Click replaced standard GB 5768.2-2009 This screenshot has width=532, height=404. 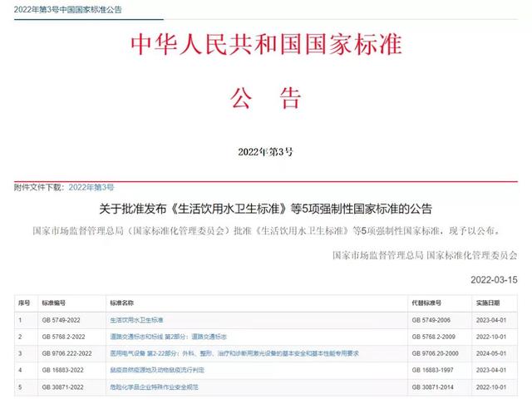click(x=433, y=337)
